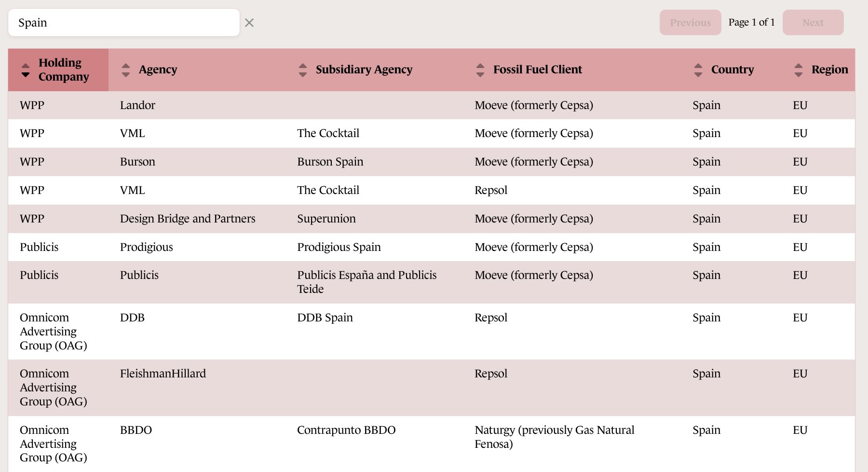Screen dimensions: 868x472
Task: Click the Holding Company column header label
Action: 64,70
